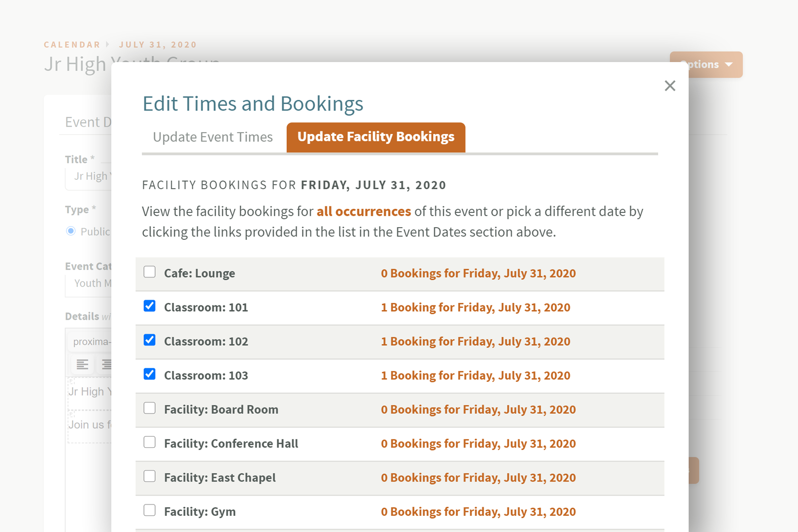
Task: Select the center text alignment icon
Action: point(106,365)
